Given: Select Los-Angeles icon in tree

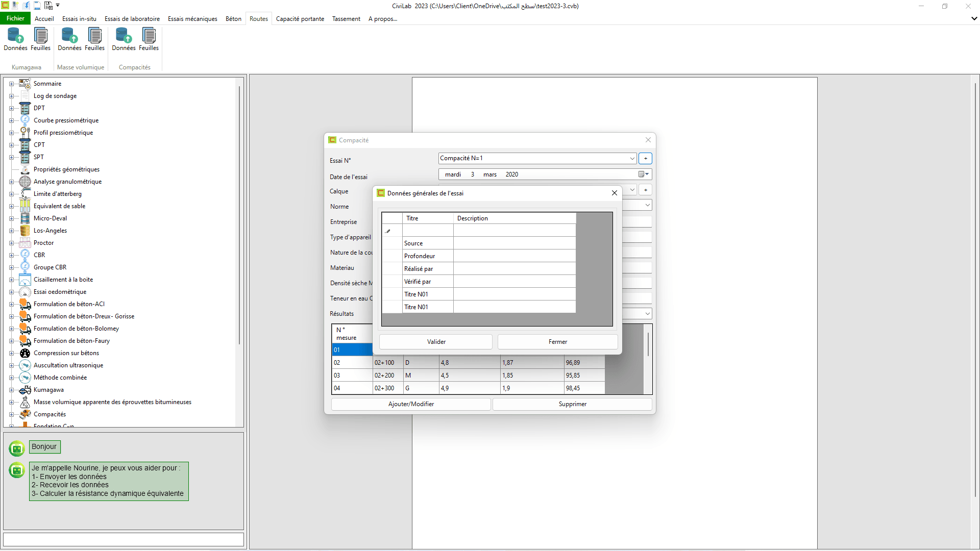Looking at the screenshot, I should pos(25,231).
